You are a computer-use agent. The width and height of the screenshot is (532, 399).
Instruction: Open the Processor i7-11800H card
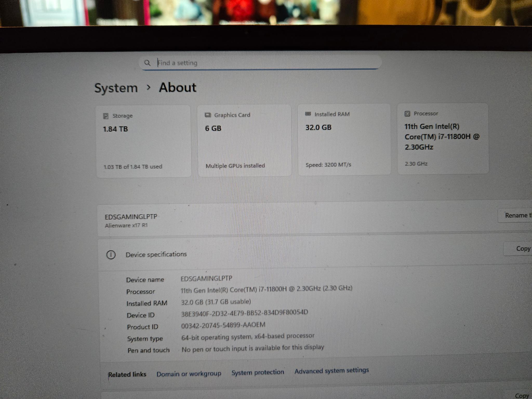coord(443,138)
